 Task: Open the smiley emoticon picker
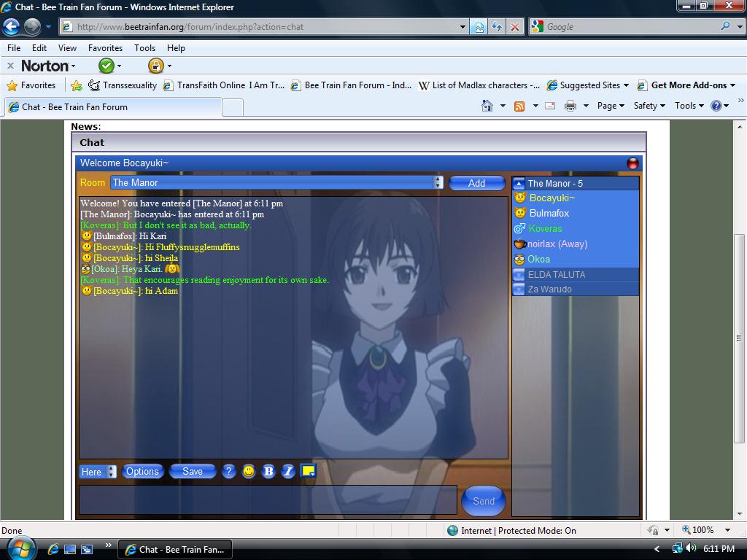(x=249, y=472)
